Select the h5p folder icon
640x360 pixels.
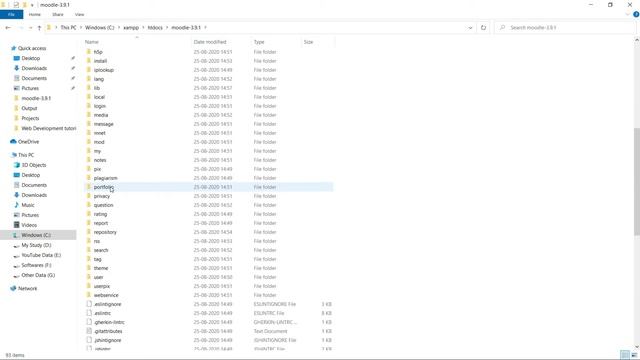[x=89, y=52]
